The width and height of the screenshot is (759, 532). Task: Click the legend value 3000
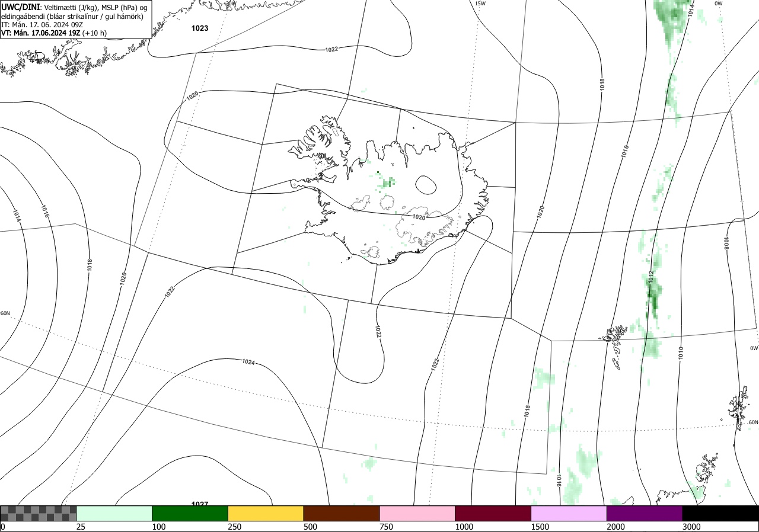(x=691, y=527)
